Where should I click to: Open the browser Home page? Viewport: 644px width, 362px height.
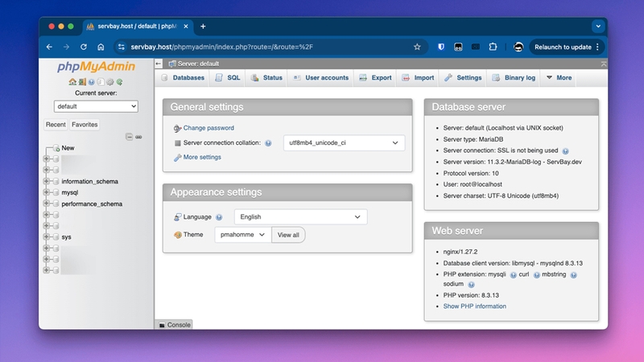click(101, 47)
